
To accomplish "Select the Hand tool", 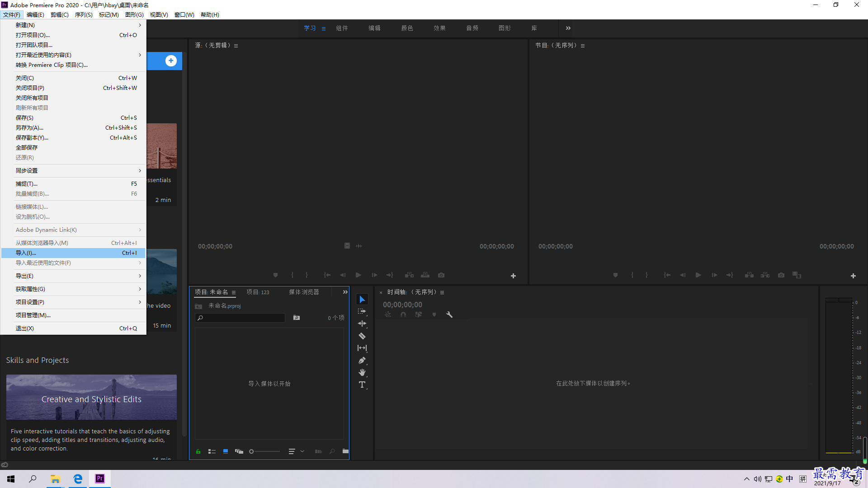I will coord(362,372).
